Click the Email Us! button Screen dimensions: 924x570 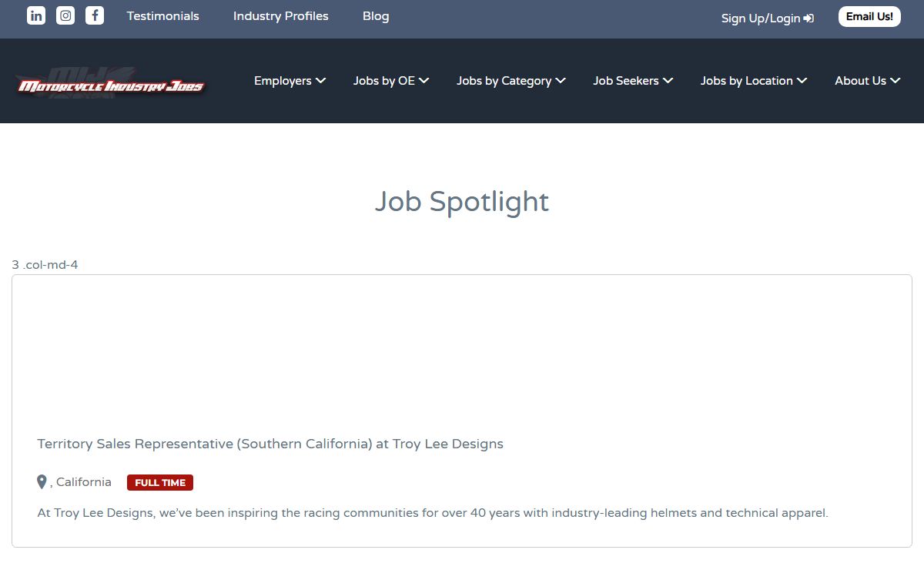click(869, 16)
